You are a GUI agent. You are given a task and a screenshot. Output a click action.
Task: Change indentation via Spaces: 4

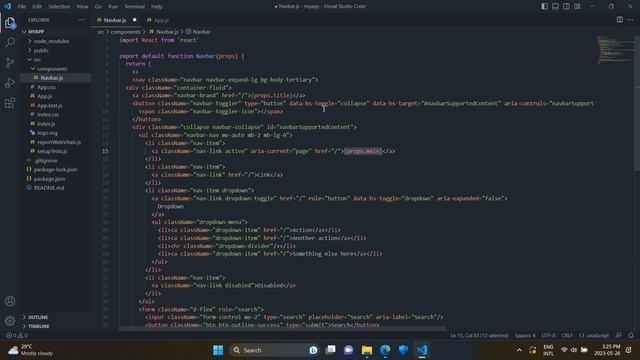[525, 336]
